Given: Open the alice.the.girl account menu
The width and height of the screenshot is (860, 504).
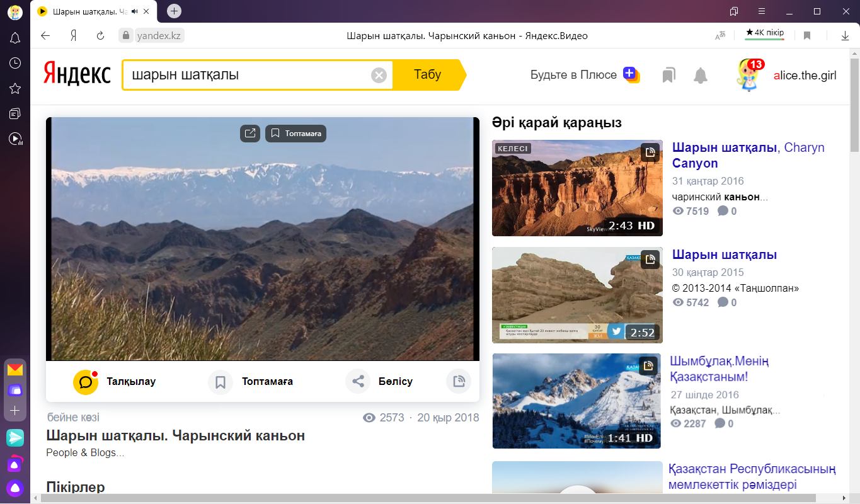Looking at the screenshot, I should [805, 76].
